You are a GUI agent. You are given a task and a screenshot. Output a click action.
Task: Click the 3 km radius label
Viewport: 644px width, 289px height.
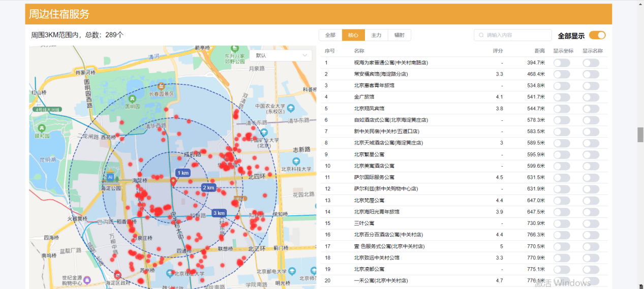coord(219,213)
